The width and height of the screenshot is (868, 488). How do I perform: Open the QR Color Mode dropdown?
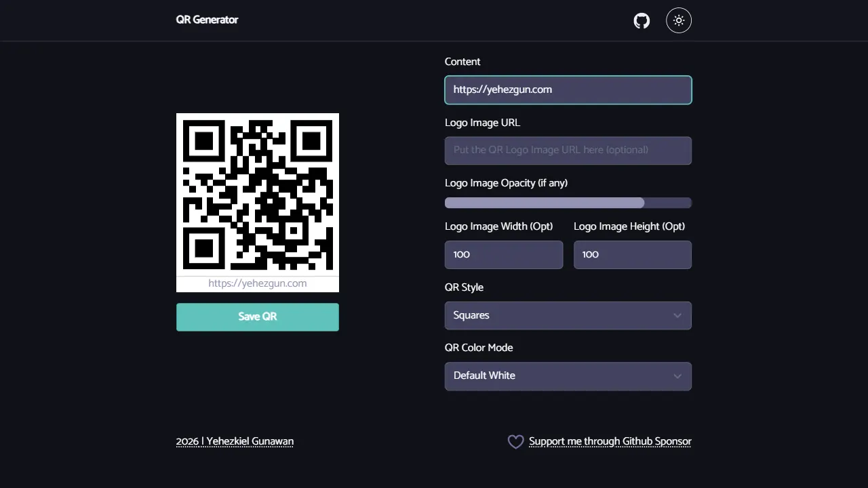click(x=568, y=376)
